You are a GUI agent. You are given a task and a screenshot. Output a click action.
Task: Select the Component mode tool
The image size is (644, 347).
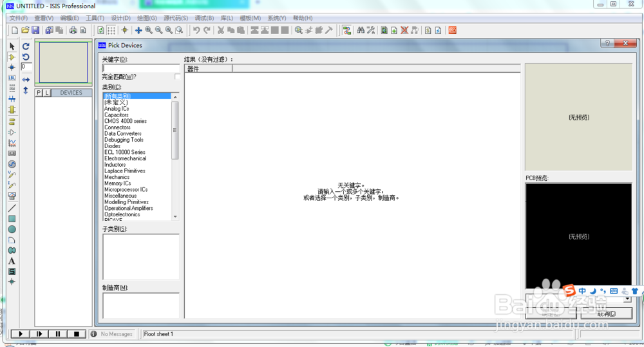(12, 57)
